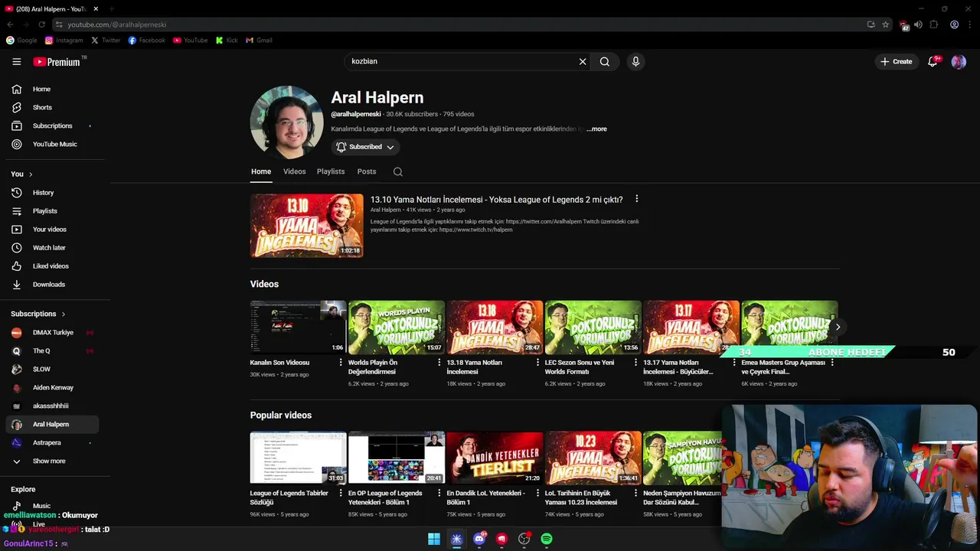
Task: Open DMAX Türkiye subscription channel
Action: pos(52,333)
